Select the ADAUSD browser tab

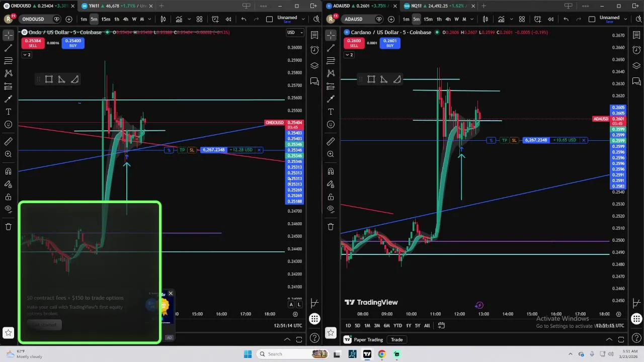click(361, 6)
